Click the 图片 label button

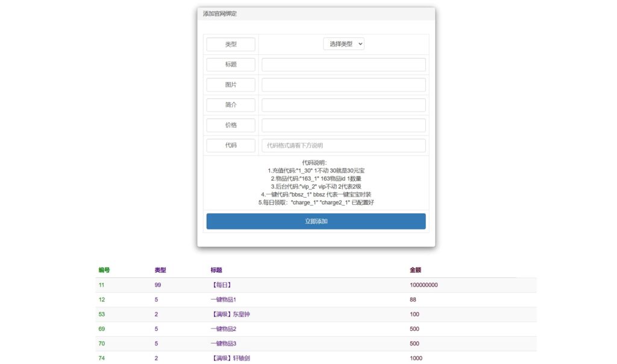tap(231, 85)
